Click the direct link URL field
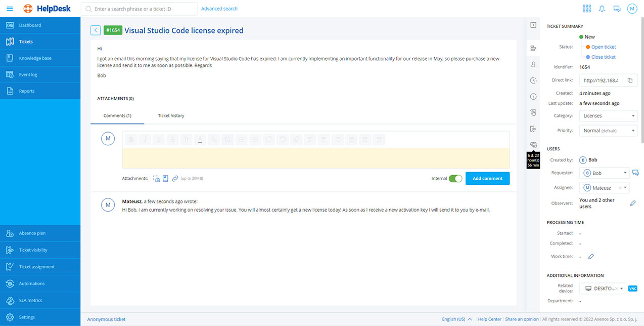The width and height of the screenshot is (644, 326). coord(601,80)
